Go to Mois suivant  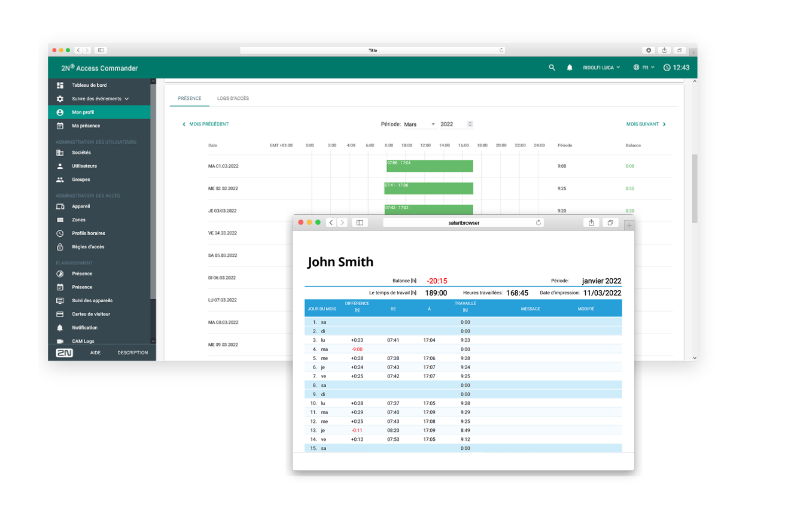tap(646, 124)
